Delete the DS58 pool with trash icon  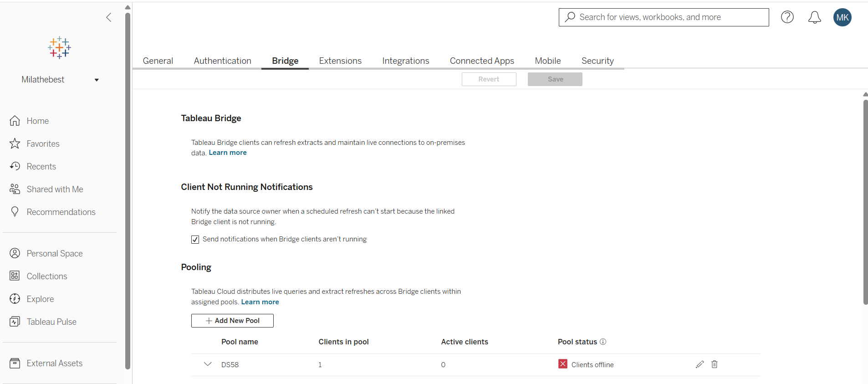point(715,364)
